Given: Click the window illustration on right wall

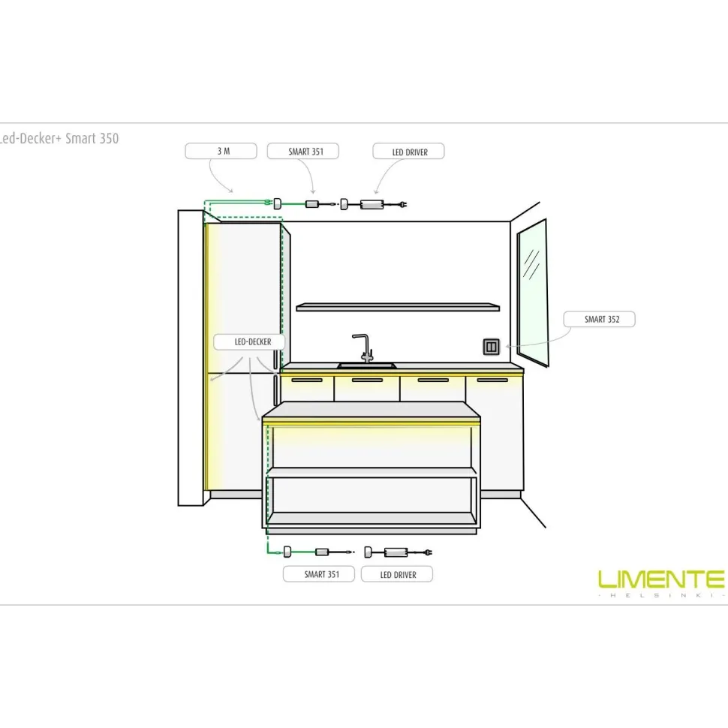Looking at the screenshot, I should pos(533,293).
